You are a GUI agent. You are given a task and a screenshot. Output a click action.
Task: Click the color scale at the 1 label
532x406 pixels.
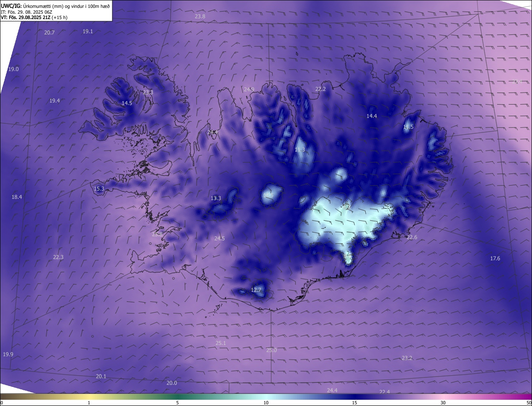click(89, 403)
